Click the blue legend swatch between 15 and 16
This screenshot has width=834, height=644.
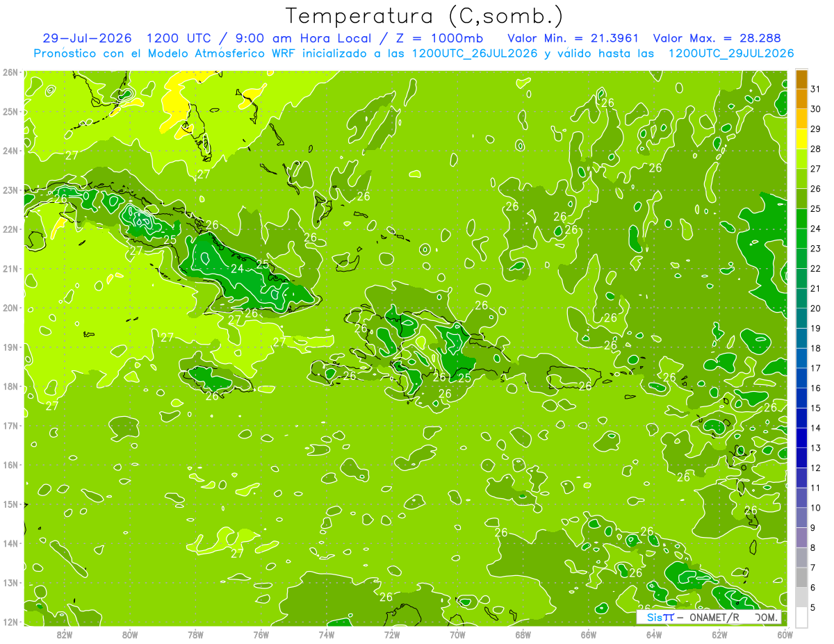(x=801, y=398)
